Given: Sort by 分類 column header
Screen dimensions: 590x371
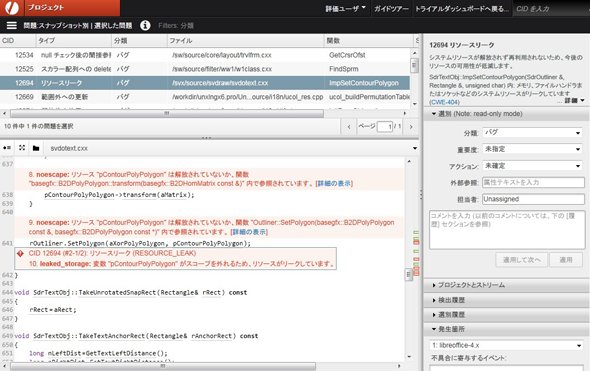Looking at the screenshot, I should tap(139, 41).
